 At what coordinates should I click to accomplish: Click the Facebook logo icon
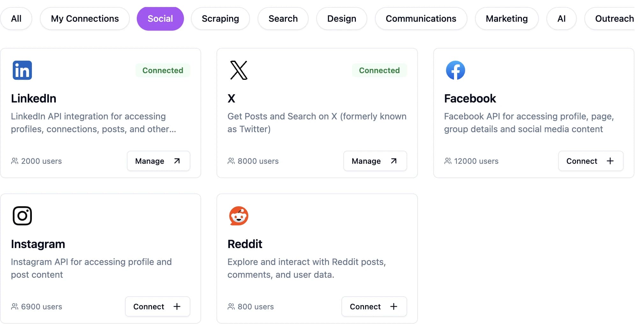(x=455, y=70)
